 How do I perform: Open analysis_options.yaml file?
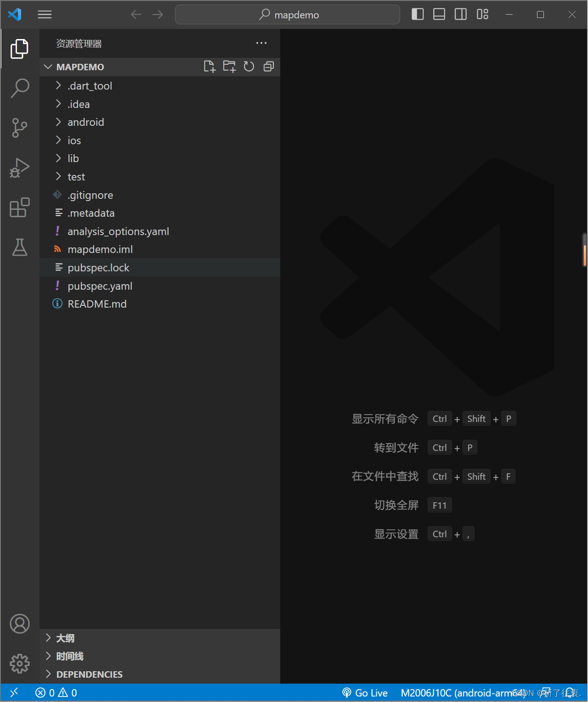[x=160, y=231]
